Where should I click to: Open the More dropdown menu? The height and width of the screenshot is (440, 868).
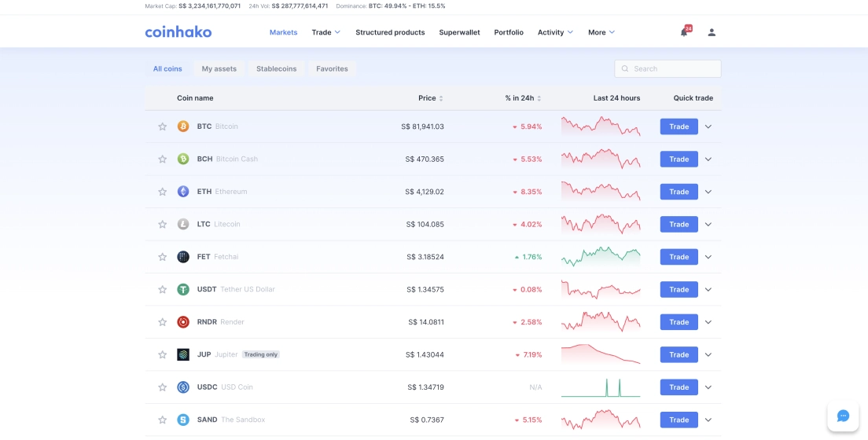[x=601, y=32]
